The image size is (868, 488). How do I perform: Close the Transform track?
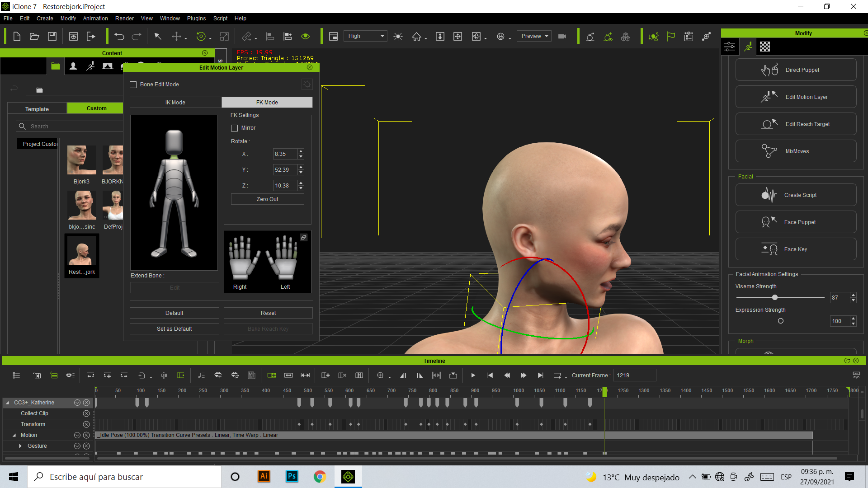pos(86,424)
